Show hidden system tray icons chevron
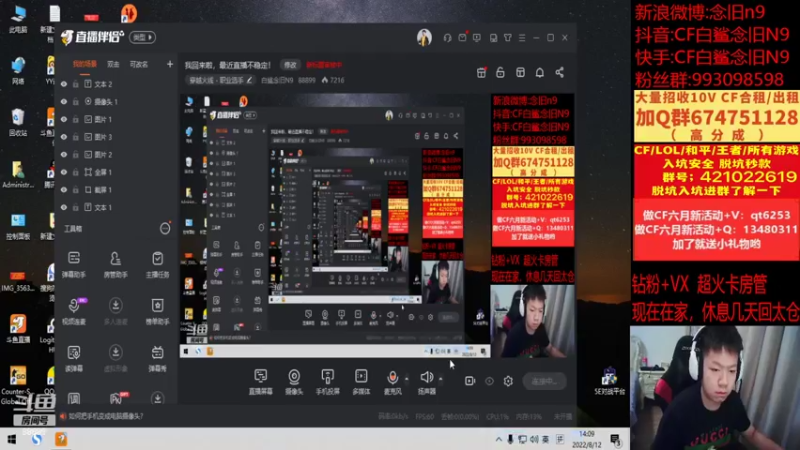Image resolution: width=800 pixels, height=450 pixels. (498, 439)
